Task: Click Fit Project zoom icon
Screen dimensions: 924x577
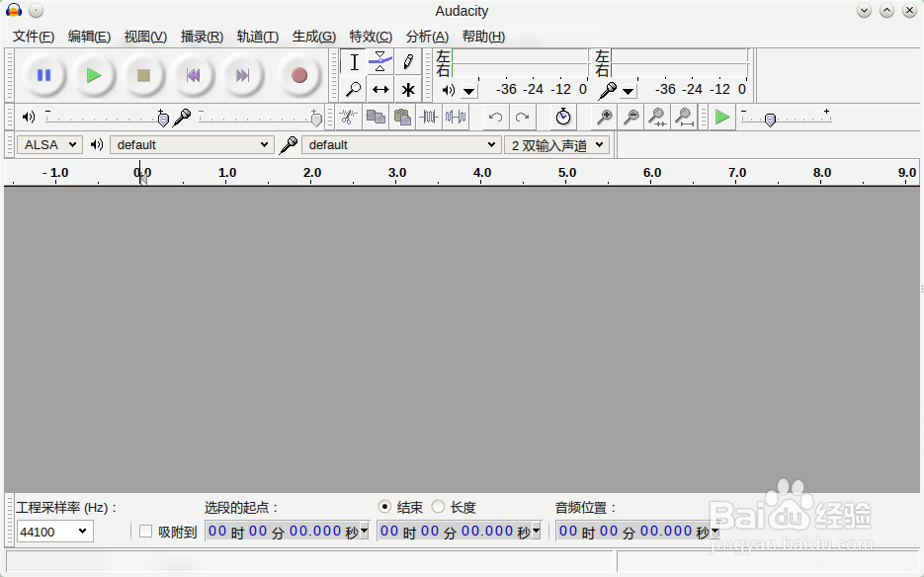Action: point(684,118)
